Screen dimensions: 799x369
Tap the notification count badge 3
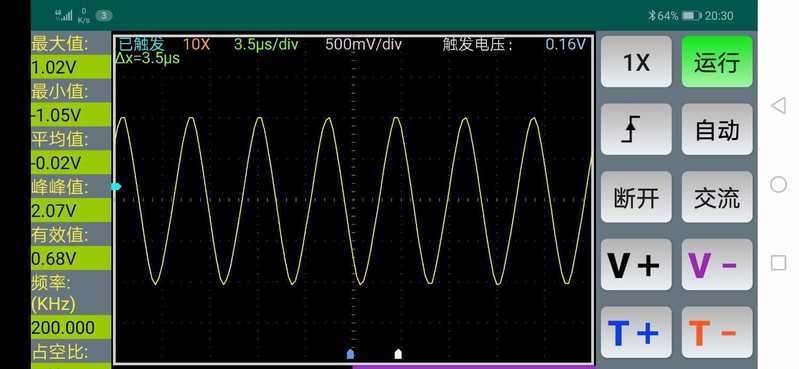pos(103,16)
